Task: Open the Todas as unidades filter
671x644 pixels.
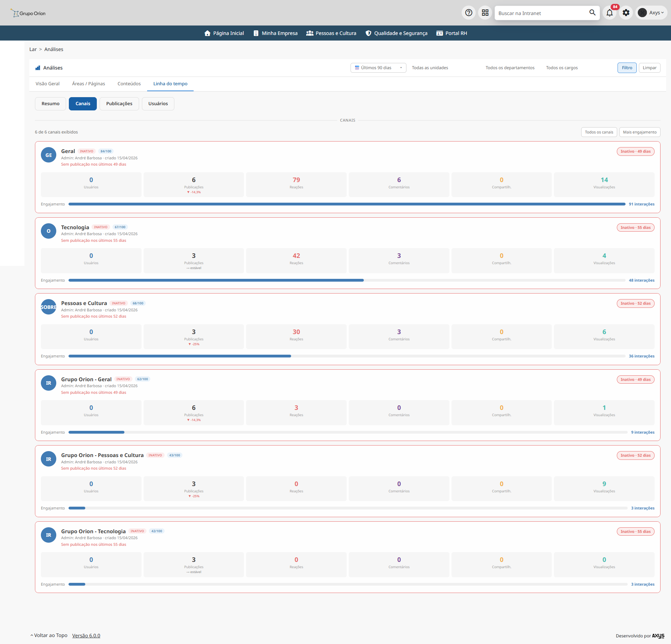Action: coord(430,68)
